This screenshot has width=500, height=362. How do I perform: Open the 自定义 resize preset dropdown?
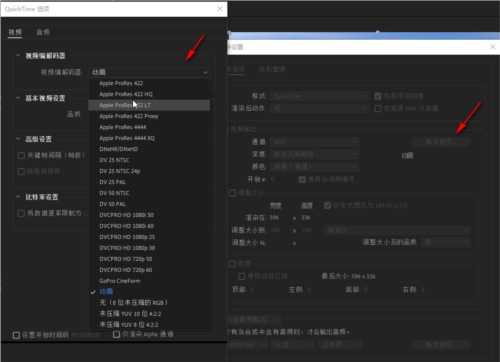(397, 230)
